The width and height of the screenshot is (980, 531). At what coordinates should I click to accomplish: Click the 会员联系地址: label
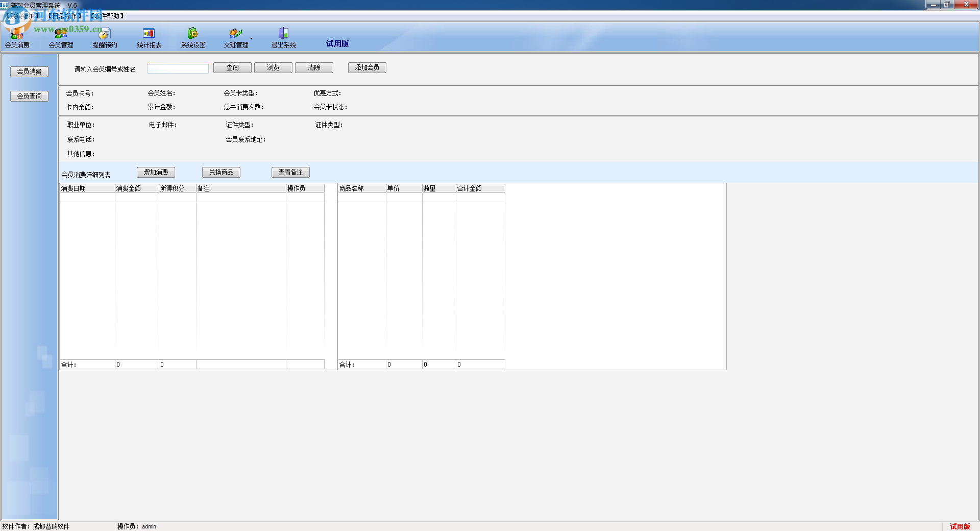tap(246, 139)
